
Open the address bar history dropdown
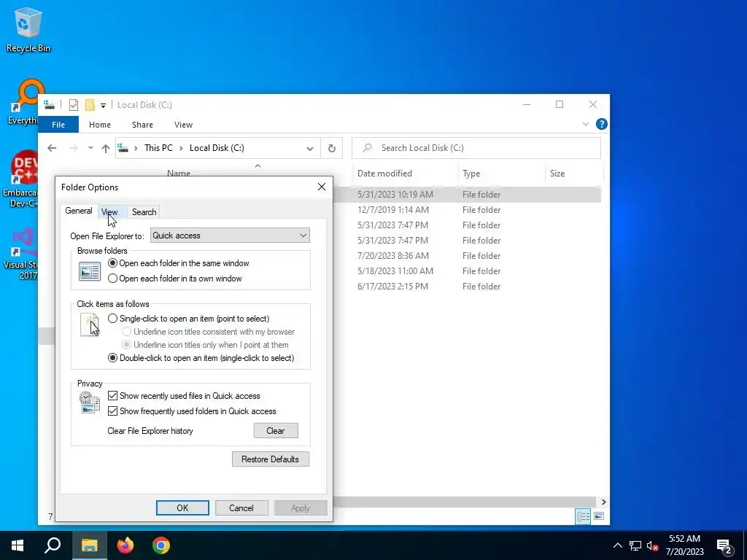click(309, 148)
